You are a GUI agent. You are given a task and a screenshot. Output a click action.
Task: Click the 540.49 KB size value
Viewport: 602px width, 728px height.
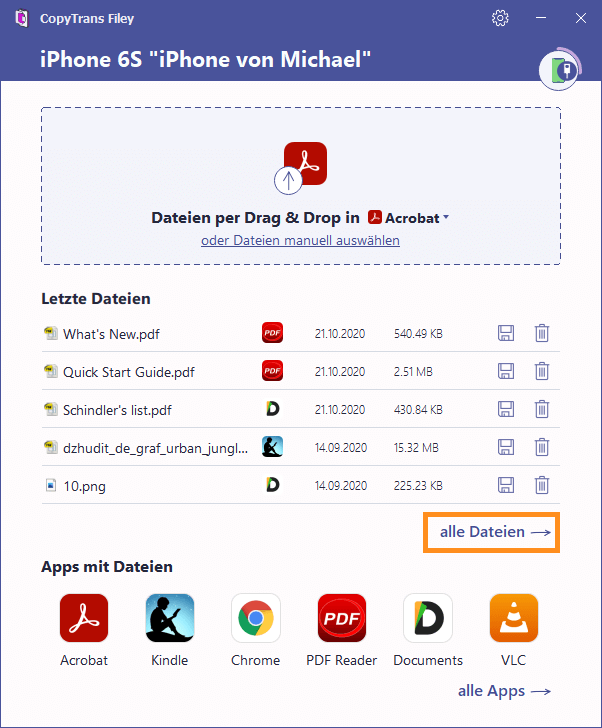click(x=418, y=334)
